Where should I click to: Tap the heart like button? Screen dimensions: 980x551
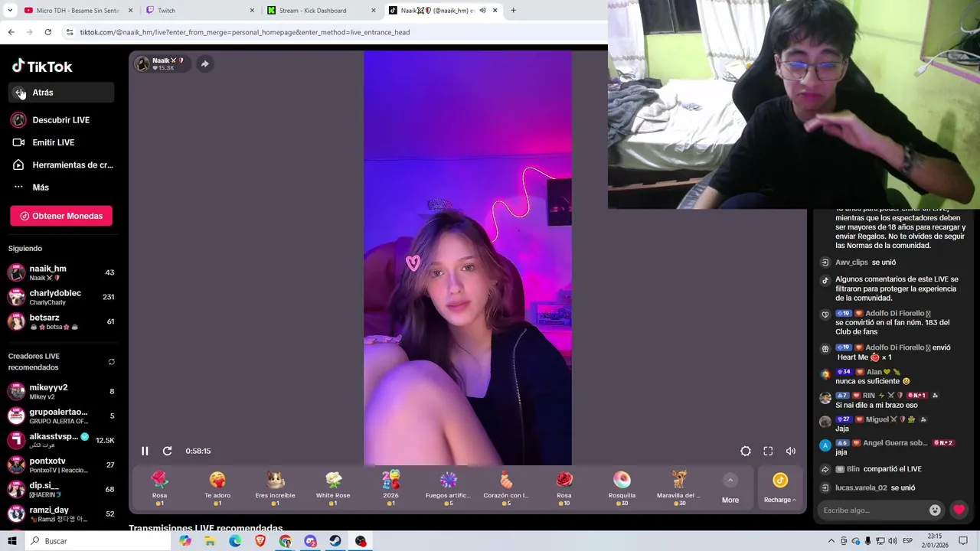pyautogui.click(x=959, y=510)
